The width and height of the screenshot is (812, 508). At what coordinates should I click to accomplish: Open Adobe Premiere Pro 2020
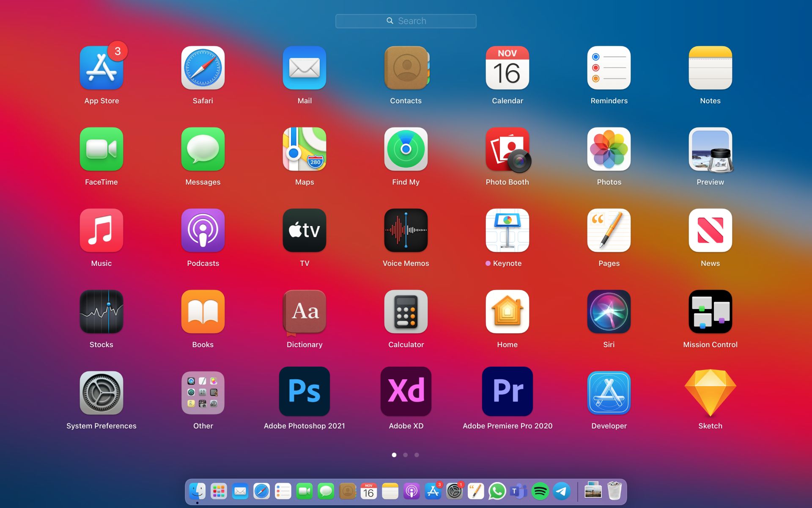[507, 392]
